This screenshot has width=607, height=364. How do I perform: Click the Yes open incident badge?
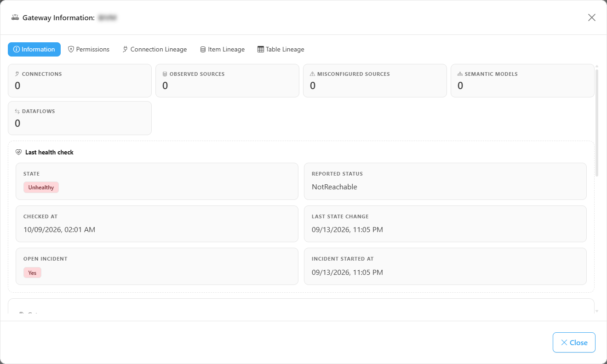pyautogui.click(x=32, y=273)
